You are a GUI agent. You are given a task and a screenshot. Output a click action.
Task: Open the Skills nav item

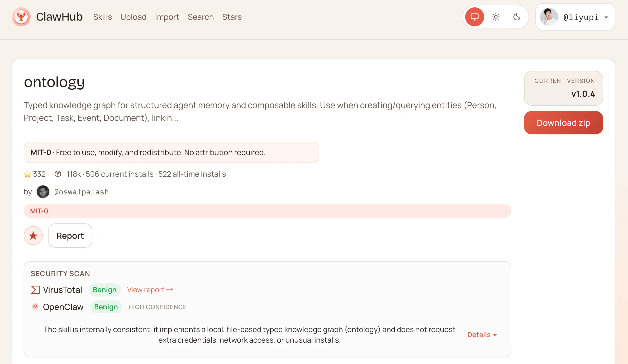[x=102, y=17]
